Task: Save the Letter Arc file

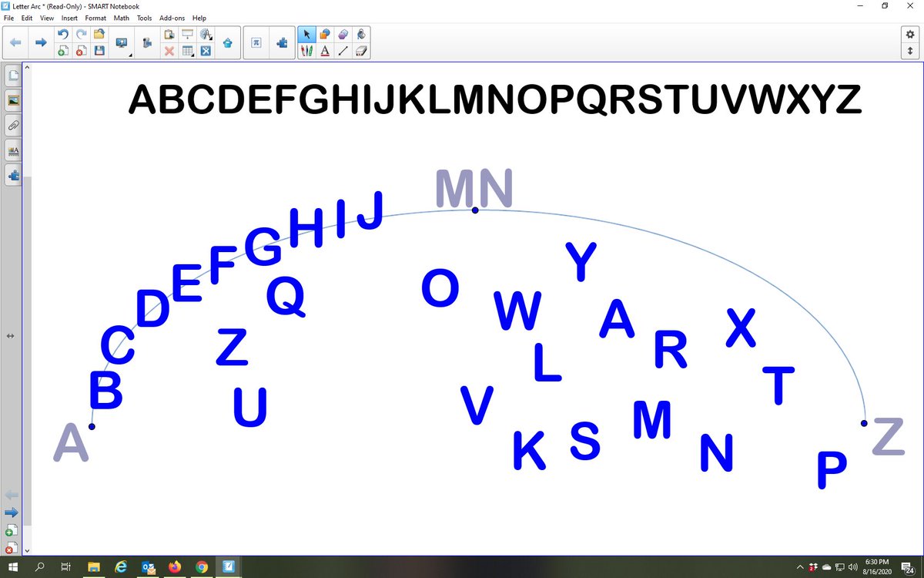Action: coord(99,51)
